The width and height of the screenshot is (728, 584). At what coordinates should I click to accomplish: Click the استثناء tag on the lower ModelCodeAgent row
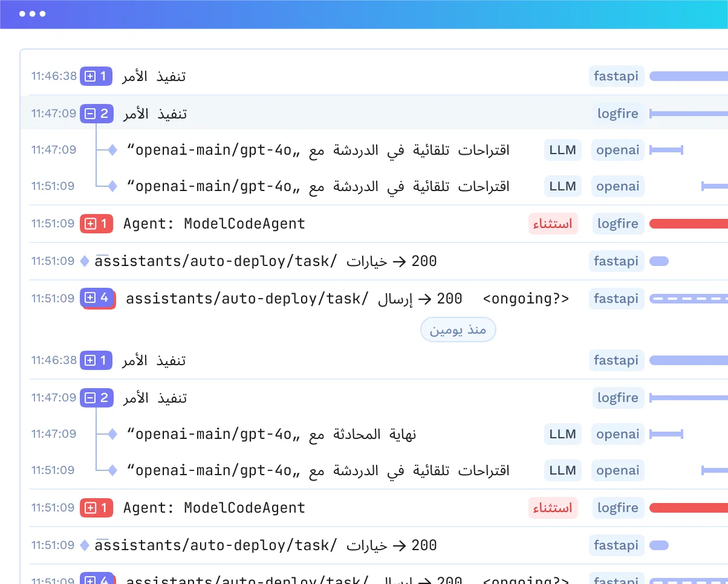point(553,508)
